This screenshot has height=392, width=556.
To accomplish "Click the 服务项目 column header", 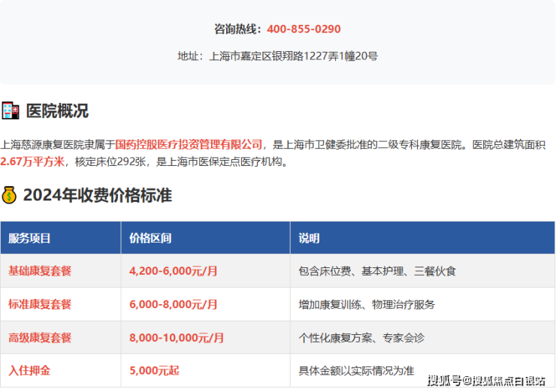I will (x=29, y=238).
